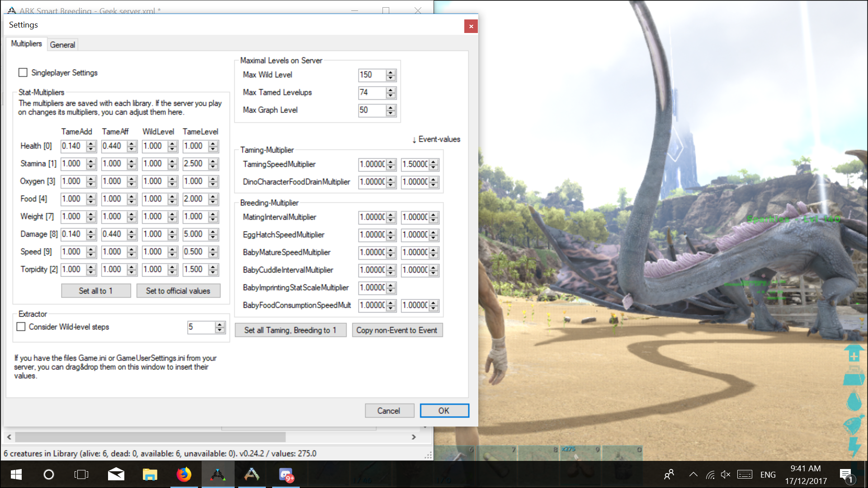Select the ARK Smart Breeding taskbar icon
Image resolution: width=868 pixels, height=488 pixels.
coord(218,474)
